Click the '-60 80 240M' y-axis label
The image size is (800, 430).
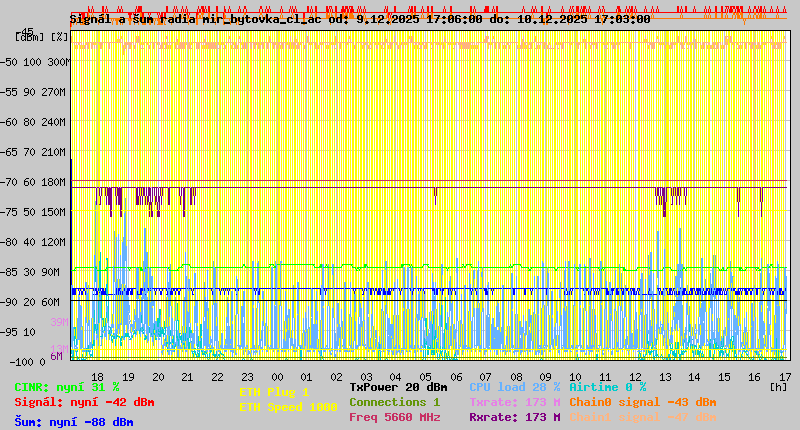(x=35, y=122)
